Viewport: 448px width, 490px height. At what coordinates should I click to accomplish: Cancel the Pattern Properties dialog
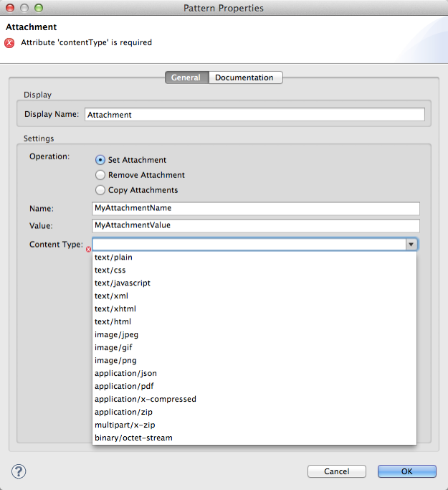[336, 471]
